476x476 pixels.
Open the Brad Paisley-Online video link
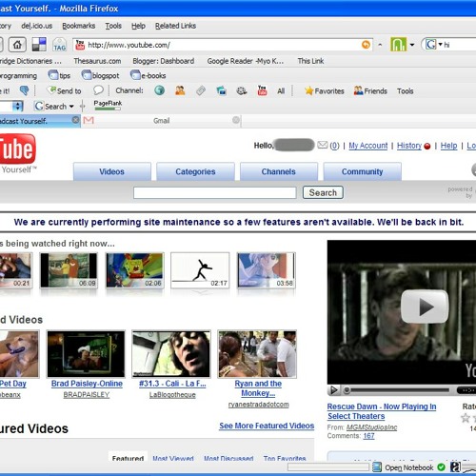tap(87, 384)
